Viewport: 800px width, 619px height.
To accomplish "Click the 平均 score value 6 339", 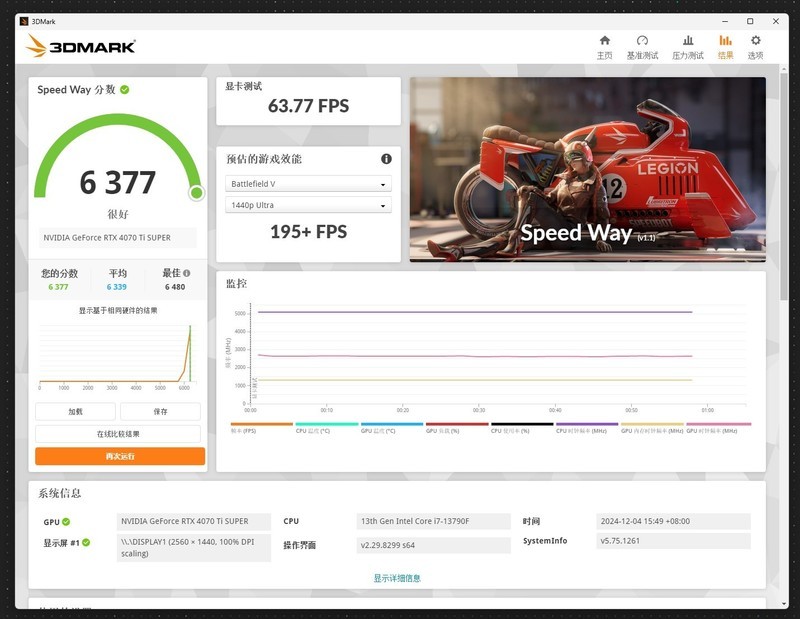I will tap(116, 287).
